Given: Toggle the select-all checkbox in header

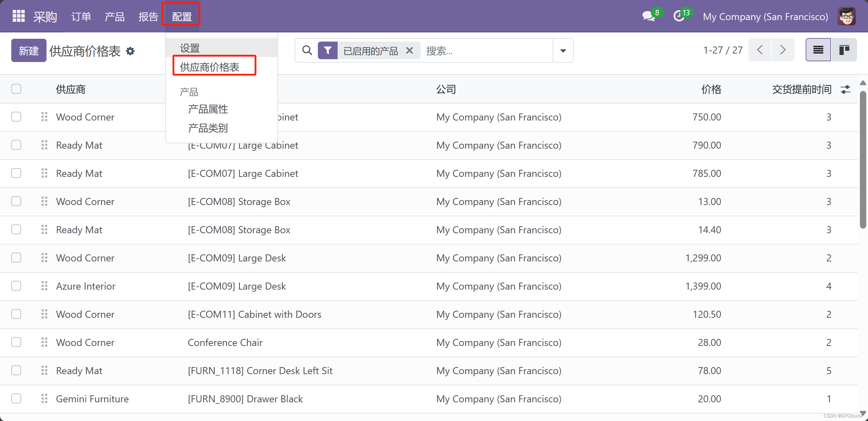Looking at the screenshot, I should pos(16,89).
